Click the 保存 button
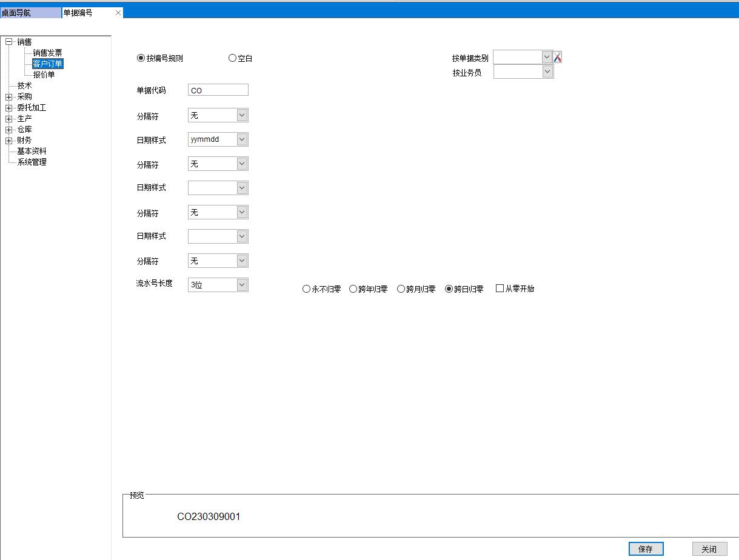The height and width of the screenshot is (560, 739). point(646,549)
